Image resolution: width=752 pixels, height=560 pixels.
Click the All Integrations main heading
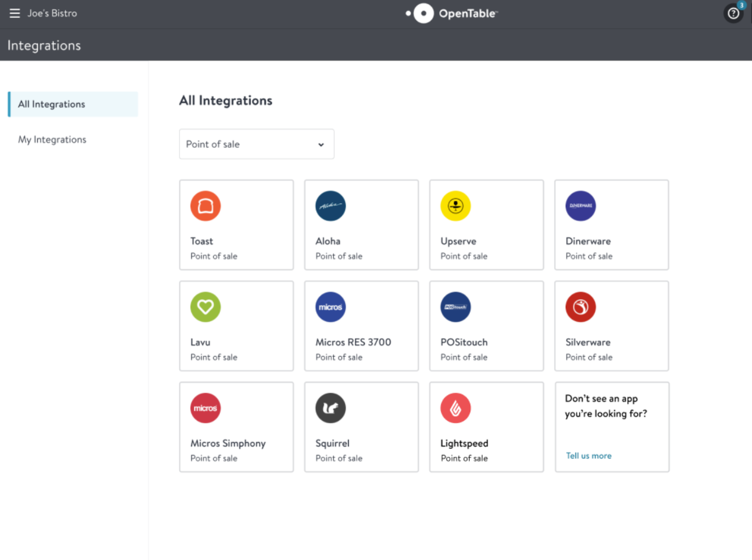coord(225,101)
